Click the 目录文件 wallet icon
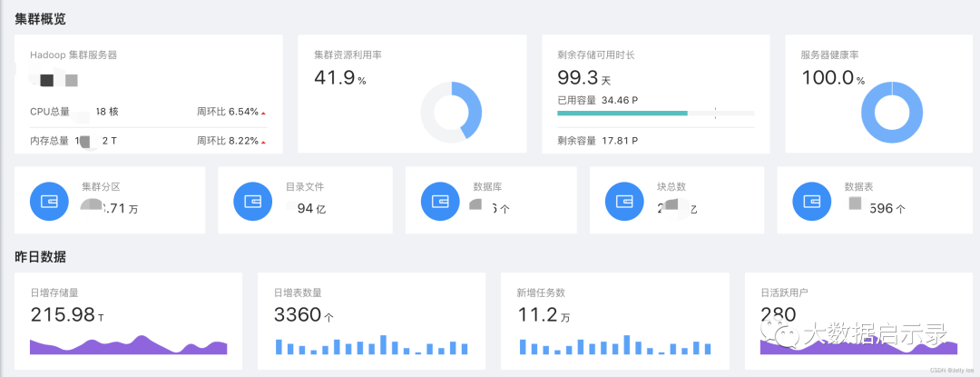 click(253, 202)
